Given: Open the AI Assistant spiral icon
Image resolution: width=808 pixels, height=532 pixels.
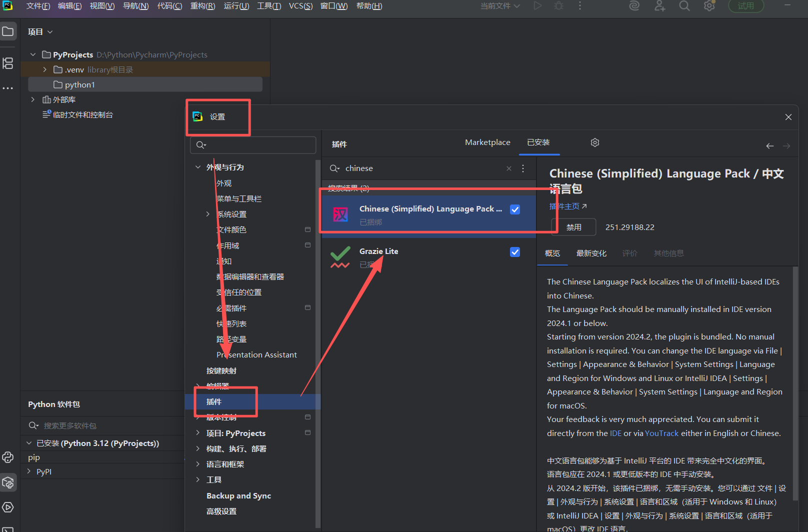Looking at the screenshot, I should [634, 6].
